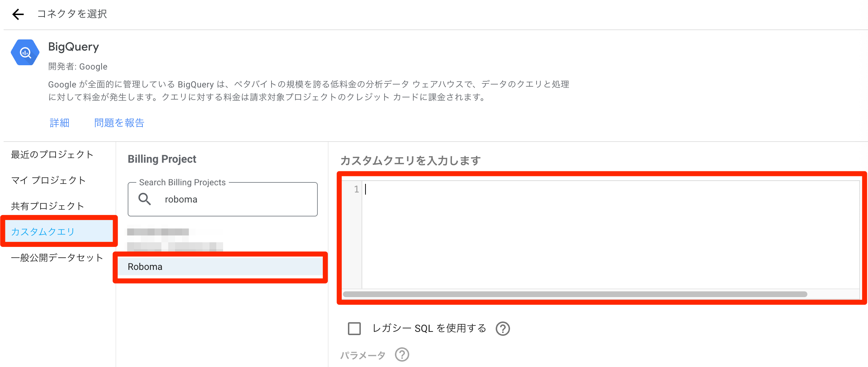The image size is (868, 367).
Task: Select the 最近のプロジェクト tab
Action: (x=52, y=154)
